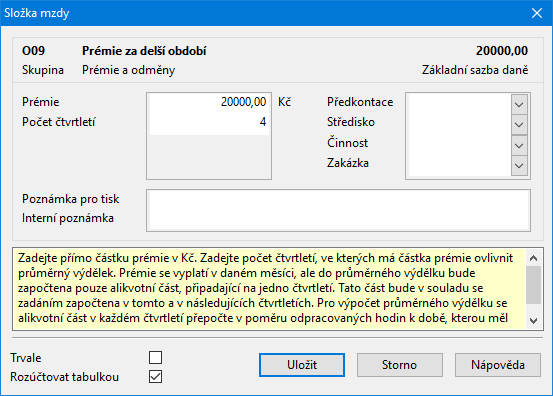Save with the Uložit button

302,365
